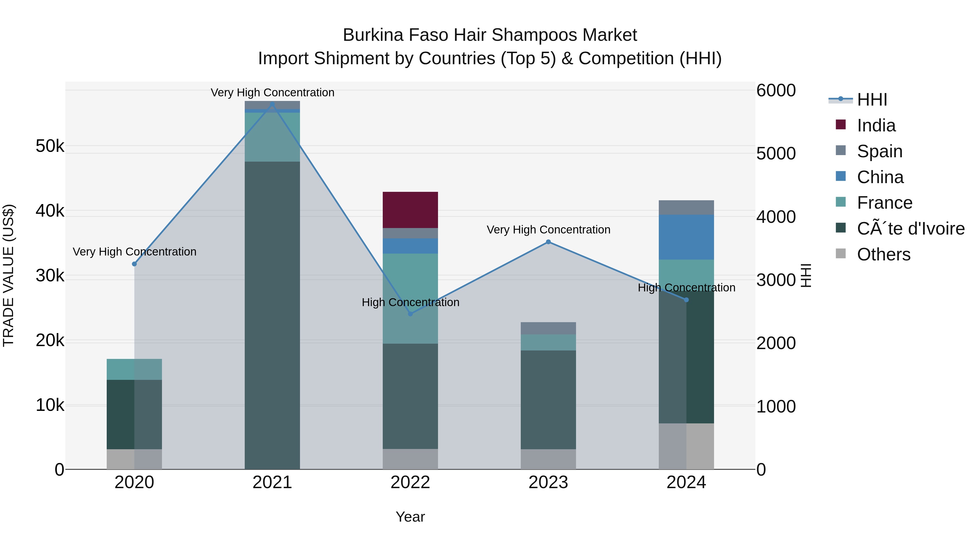The width and height of the screenshot is (980, 551).
Task: Click the 'High Concentration' label for 2022
Action: coord(411,302)
